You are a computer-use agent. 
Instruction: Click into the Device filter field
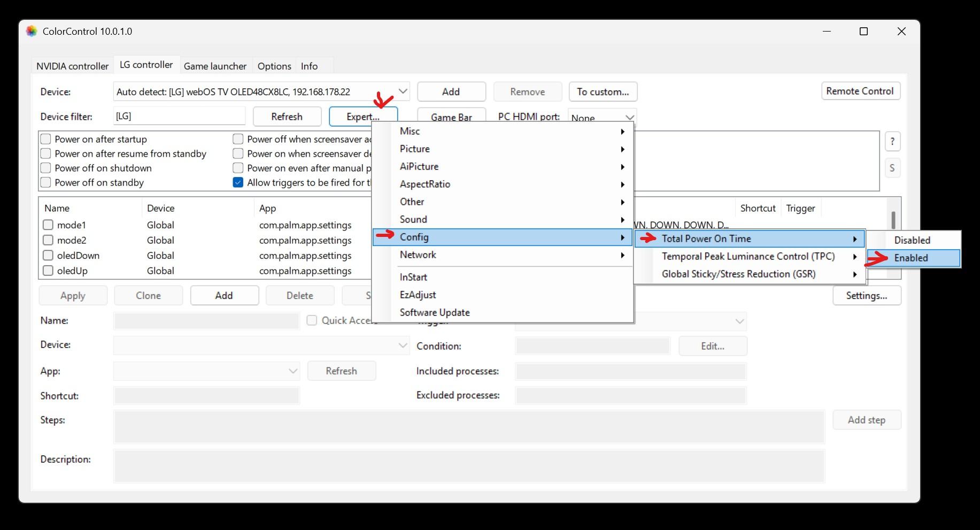(x=179, y=116)
